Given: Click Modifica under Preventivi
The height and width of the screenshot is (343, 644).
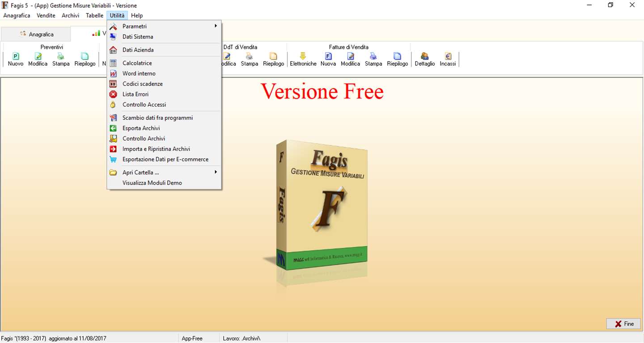Looking at the screenshot, I should (38, 59).
